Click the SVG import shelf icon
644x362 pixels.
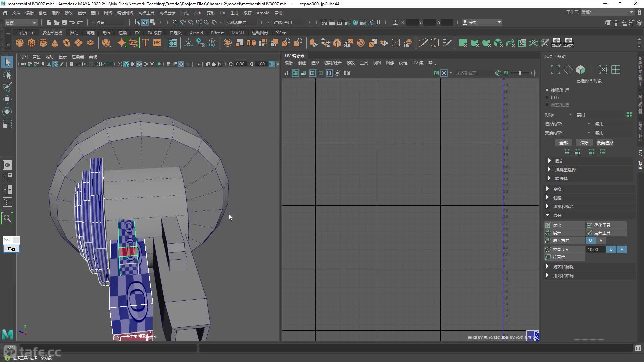pyautogui.click(x=157, y=43)
